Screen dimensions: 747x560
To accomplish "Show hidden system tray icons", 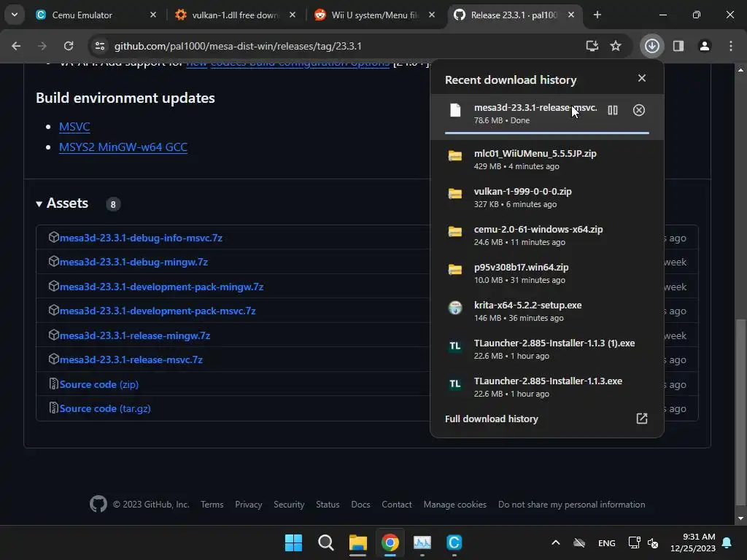I will pos(555,542).
